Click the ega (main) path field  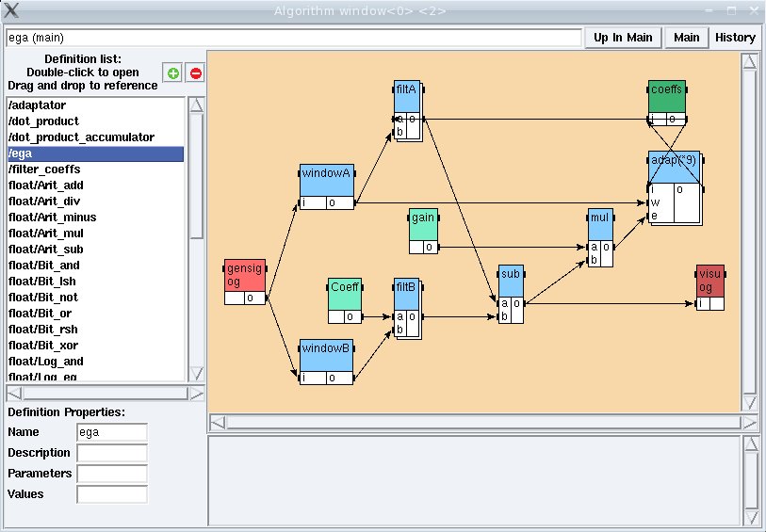coord(294,38)
